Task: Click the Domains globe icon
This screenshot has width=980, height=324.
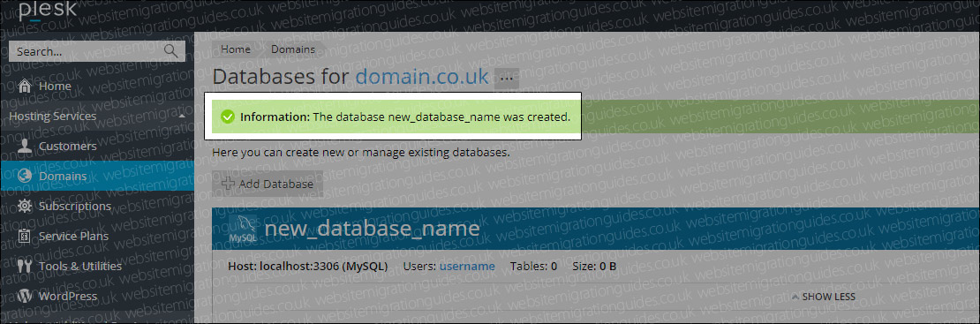Action: [x=25, y=176]
